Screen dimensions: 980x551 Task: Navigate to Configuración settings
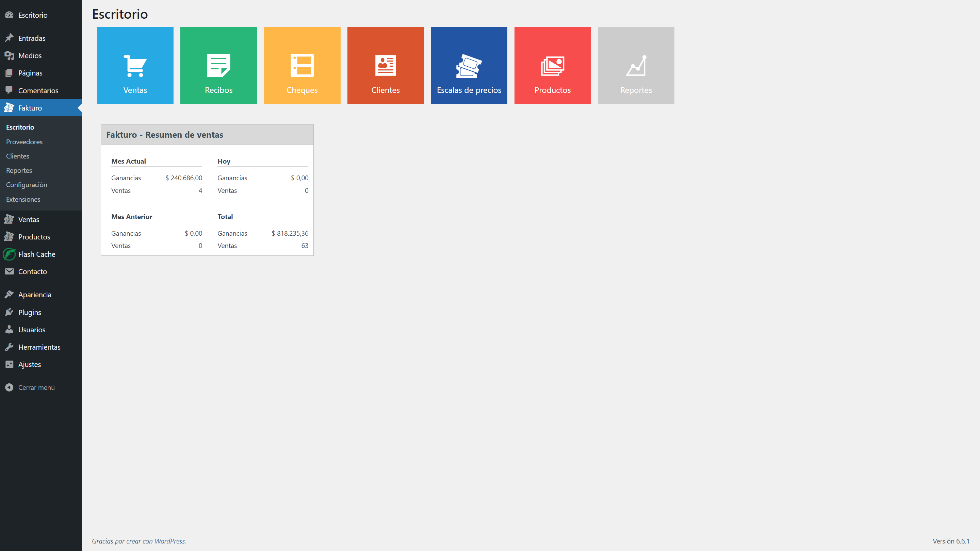[x=27, y=184]
